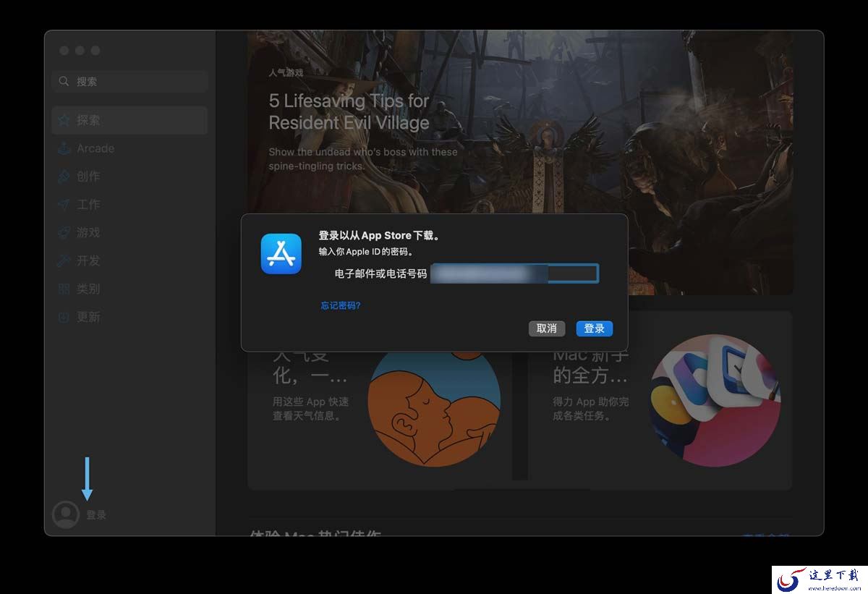Click the App Store icon in the dialog
Viewport: 868px width, 594px height.
tap(281, 254)
